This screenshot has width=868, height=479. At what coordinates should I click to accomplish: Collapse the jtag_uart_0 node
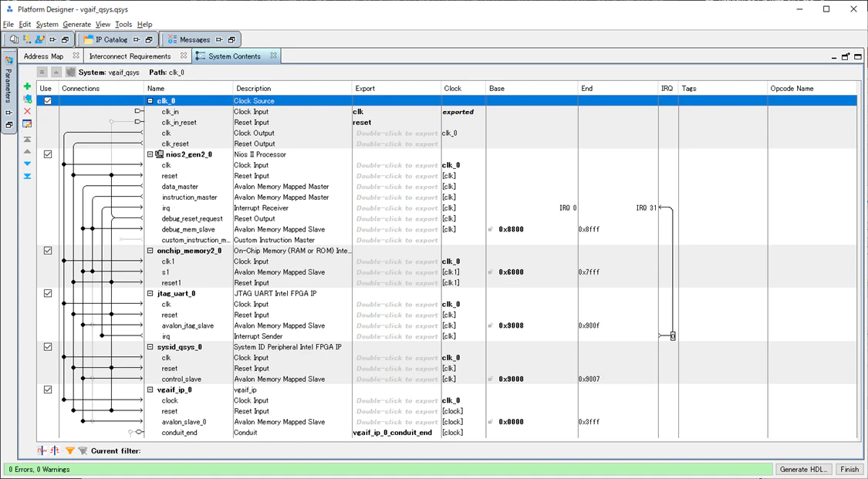click(x=150, y=293)
